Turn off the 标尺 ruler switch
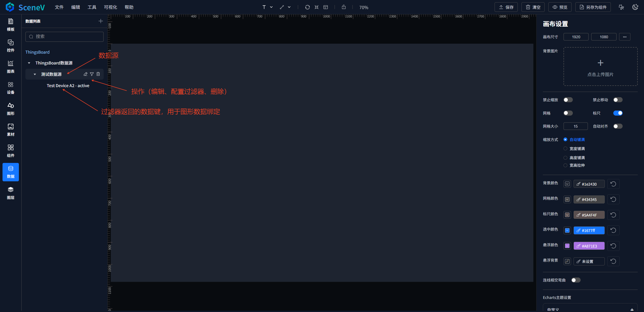This screenshot has width=644, height=312. (618, 113)
